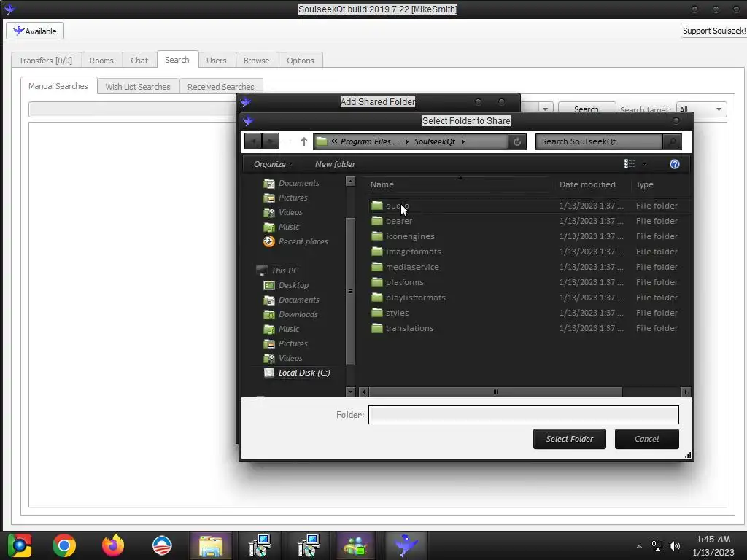The height and width of the screenshot is (560, 747).
Task: Click the main window Search button
Action: click(x=586, y=109)
